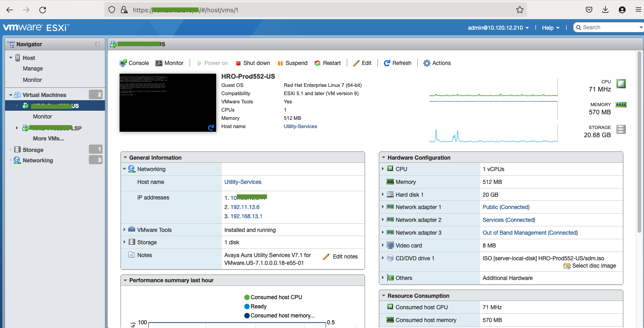644x328 pixels.
Task: Toggle the Consumed host CPU legend item
Action: 273,297
